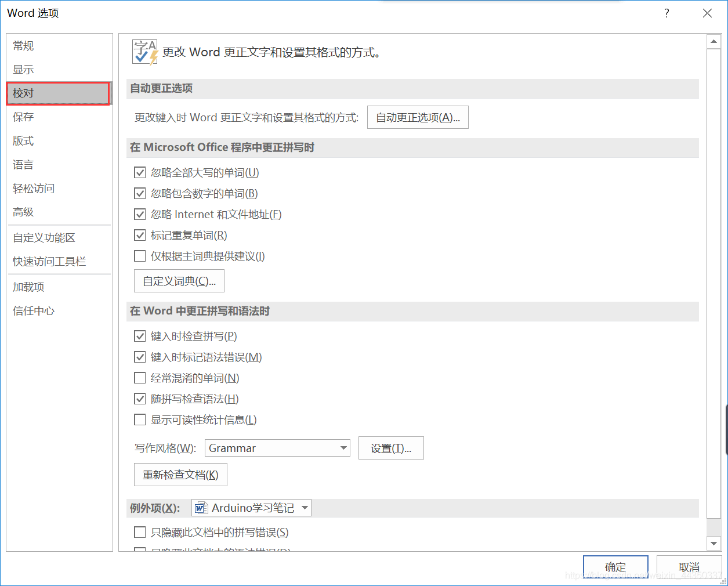
Task: Click the 设置(T)... button
Action: click(x=391, y=448)
